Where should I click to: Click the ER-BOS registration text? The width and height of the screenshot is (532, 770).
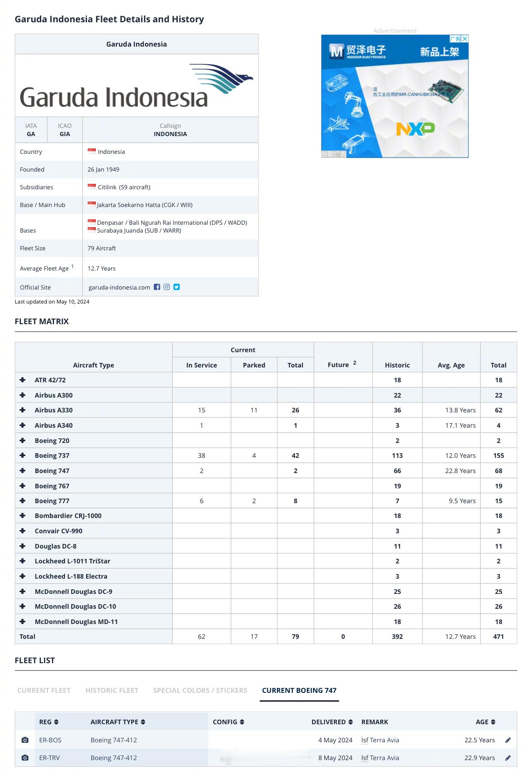(50, 740)
